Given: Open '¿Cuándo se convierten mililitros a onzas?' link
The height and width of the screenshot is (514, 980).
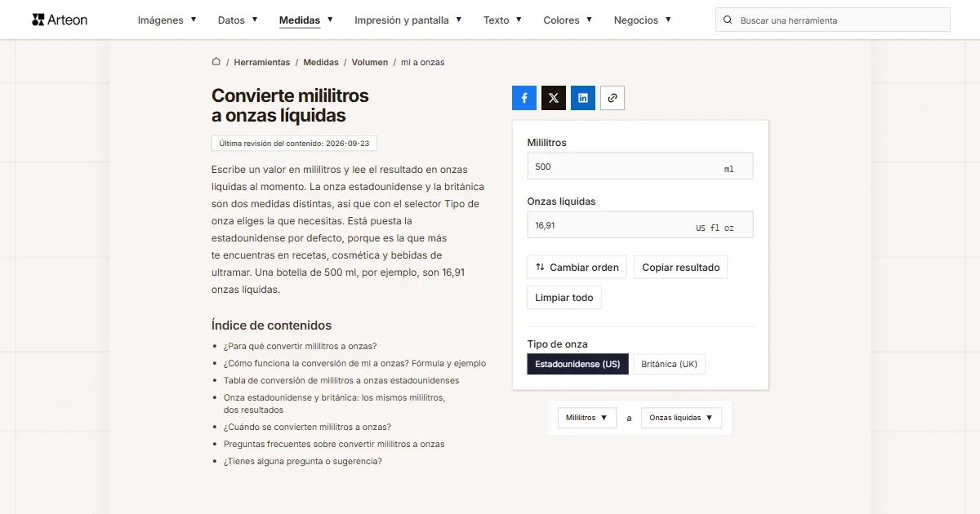Looking at the screenshot, I should coord(307,427).
